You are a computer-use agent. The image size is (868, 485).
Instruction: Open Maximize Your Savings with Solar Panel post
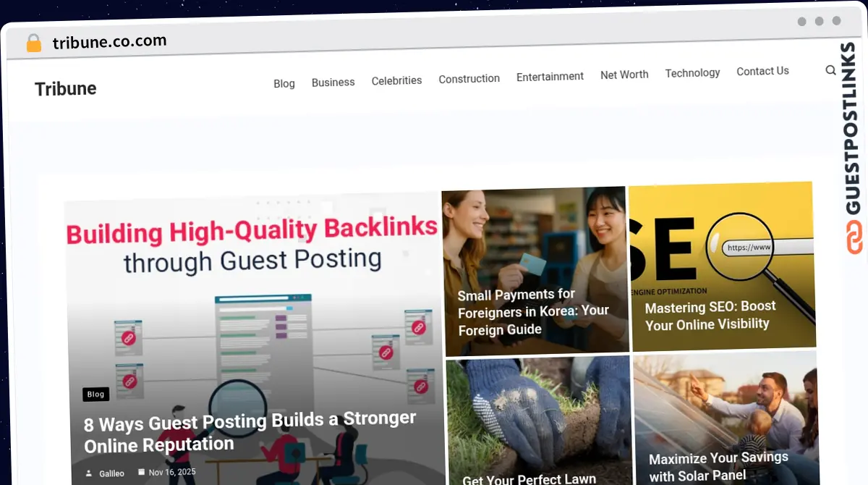[x=718, y=467]
